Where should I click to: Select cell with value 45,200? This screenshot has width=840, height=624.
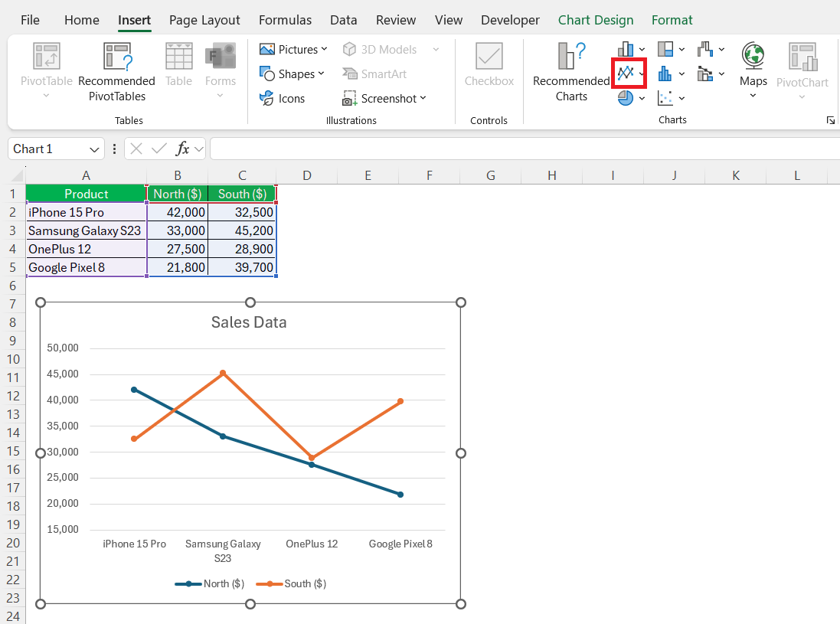click(242, 230)
